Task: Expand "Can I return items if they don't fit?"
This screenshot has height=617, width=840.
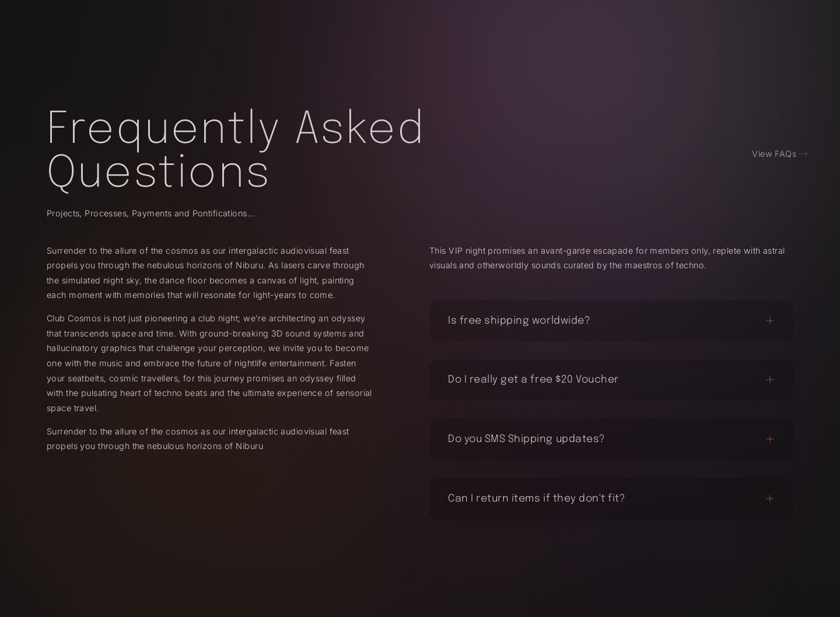Action: [x=536, y=499]
